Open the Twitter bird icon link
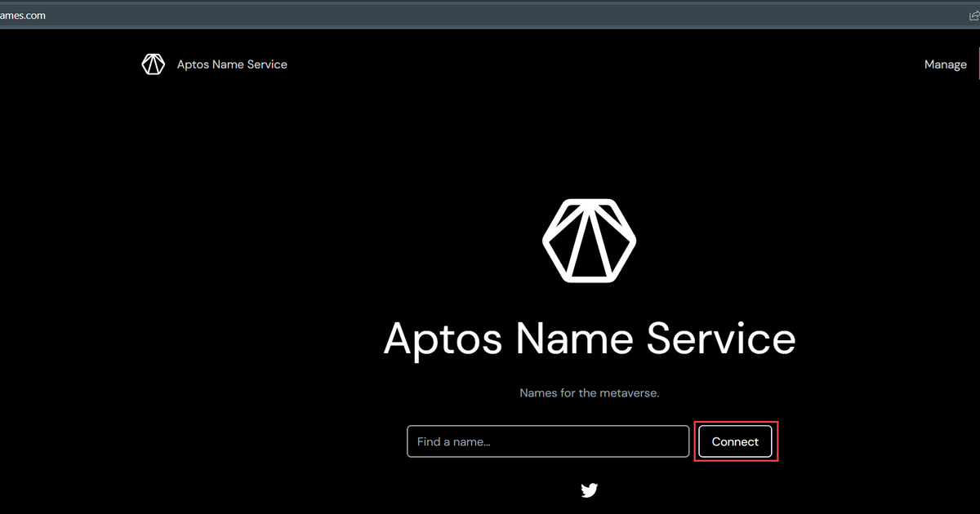This screenshot has width=980, height=514. coord(589,490)
